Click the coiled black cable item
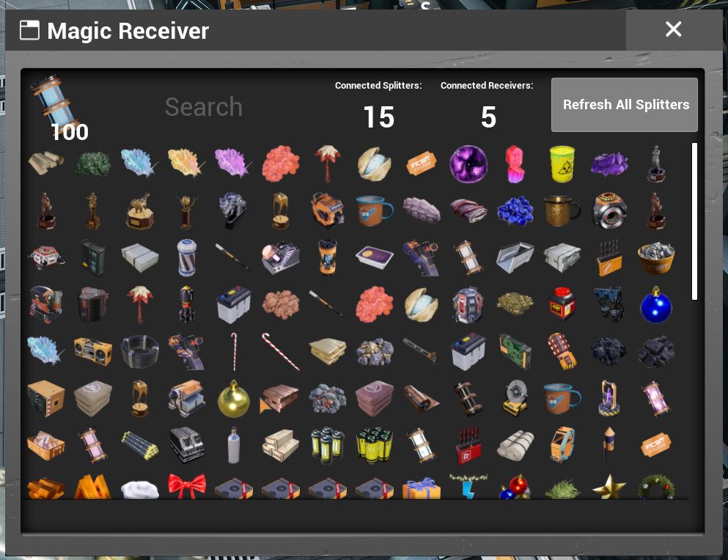Image resolution: width=728 pixels, height=560 pixels. tap(140, 352)
